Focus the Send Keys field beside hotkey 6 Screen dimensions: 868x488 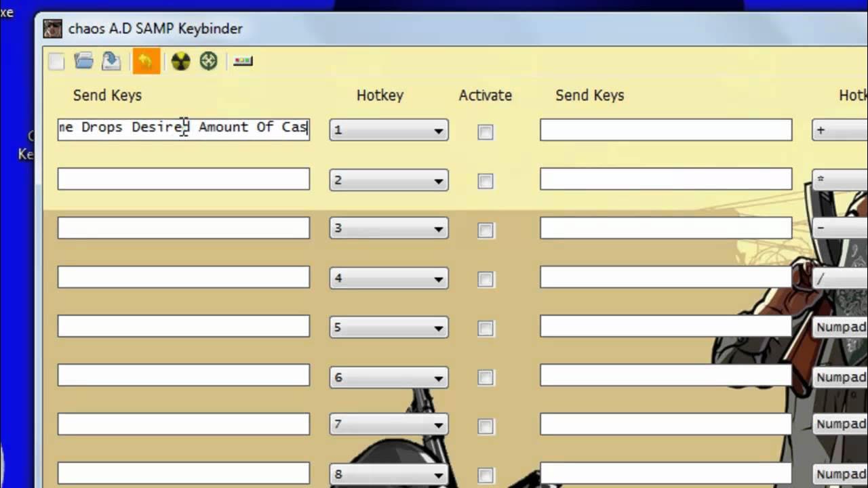(x=184, y=375)
